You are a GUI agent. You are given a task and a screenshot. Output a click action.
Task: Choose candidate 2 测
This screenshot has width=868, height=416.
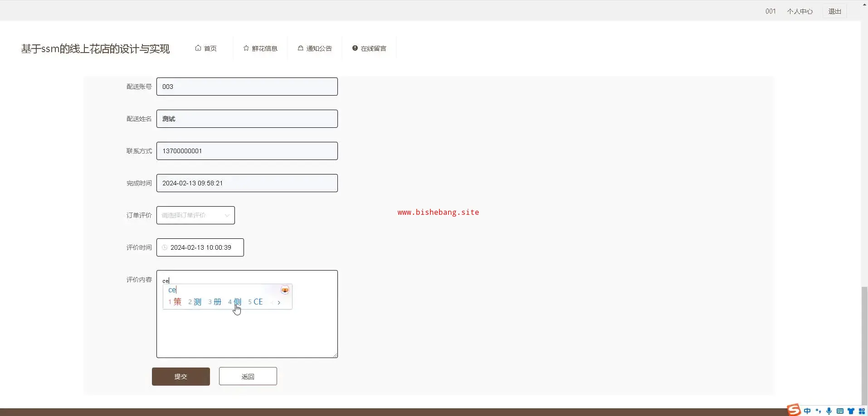195,302
